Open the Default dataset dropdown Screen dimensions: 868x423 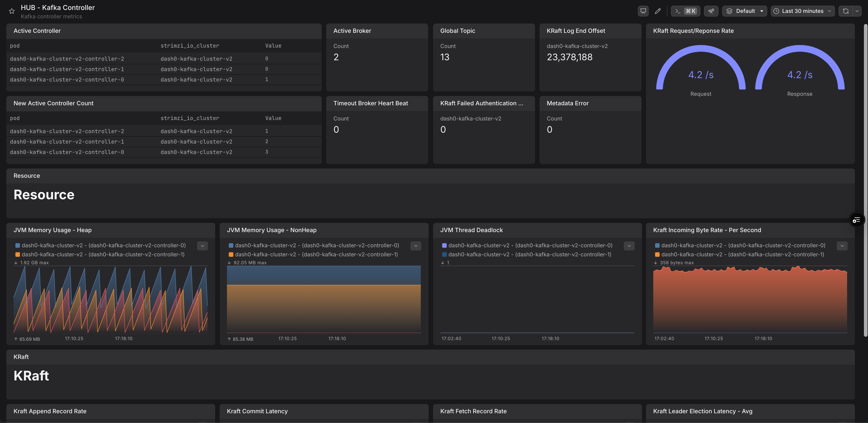click(x=744, y=11)
